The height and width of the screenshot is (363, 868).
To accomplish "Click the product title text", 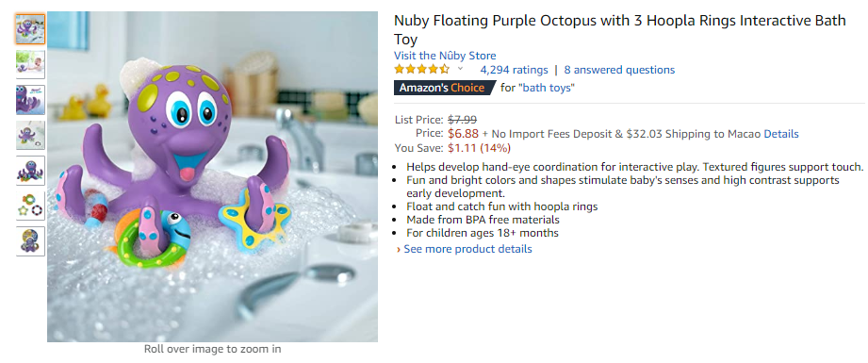I will pos(619,30).
